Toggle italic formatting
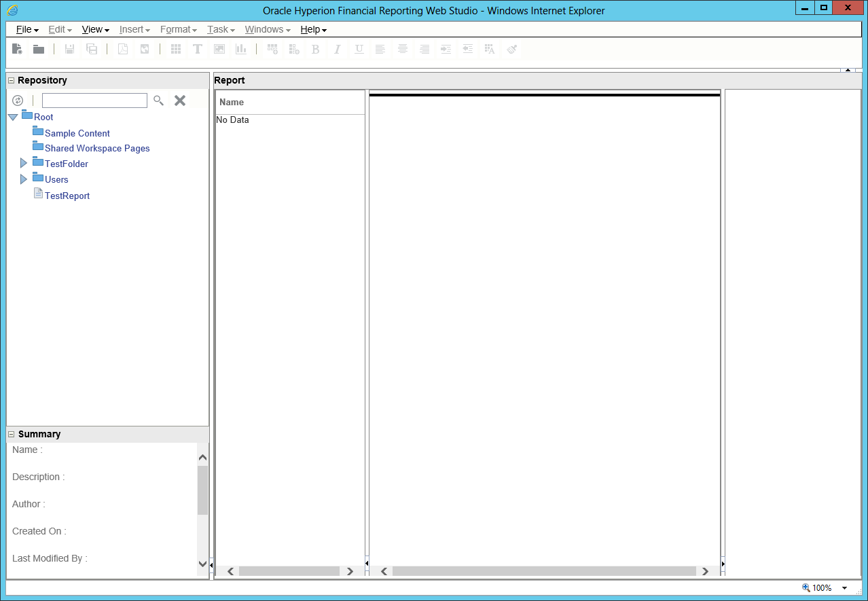This screenshot has width=868, height=601. [337, 49]
